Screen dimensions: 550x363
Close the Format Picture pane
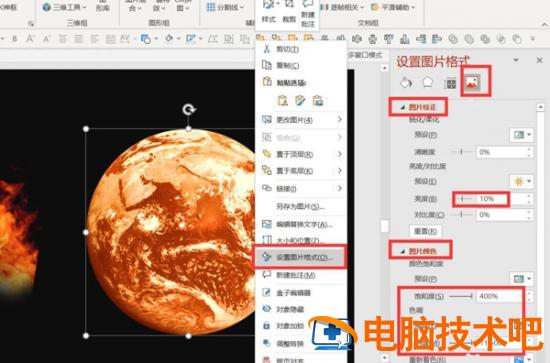pyautogui.click(x=539, y=60)
